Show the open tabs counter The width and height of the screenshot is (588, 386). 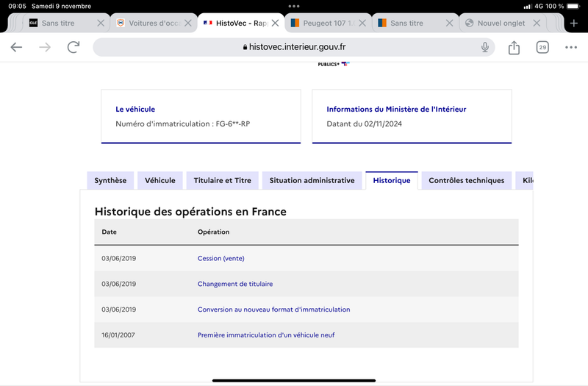(542, 47)
